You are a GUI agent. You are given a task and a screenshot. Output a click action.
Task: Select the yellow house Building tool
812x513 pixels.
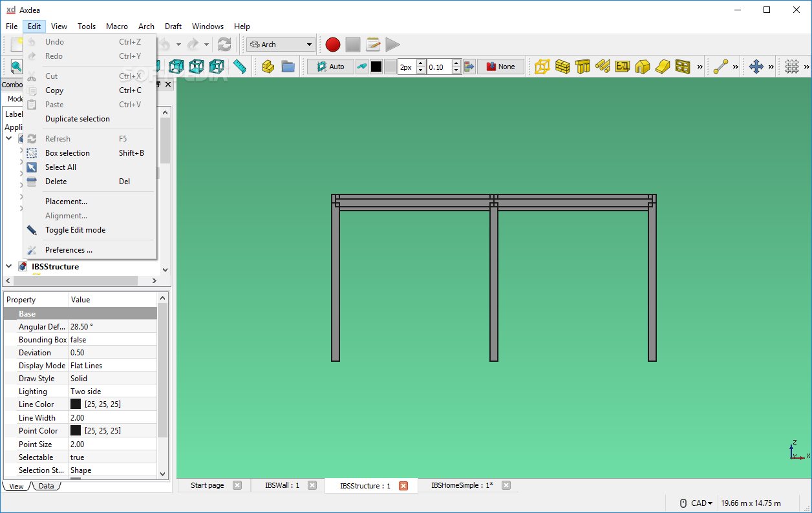[643, 67]
